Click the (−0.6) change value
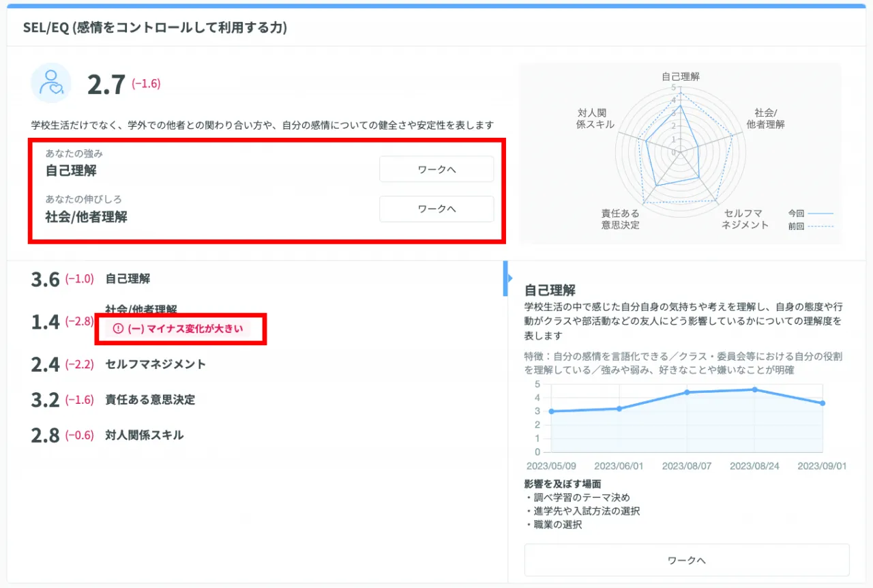This screenshot has width=873, height=588. [x=79, y=435]
